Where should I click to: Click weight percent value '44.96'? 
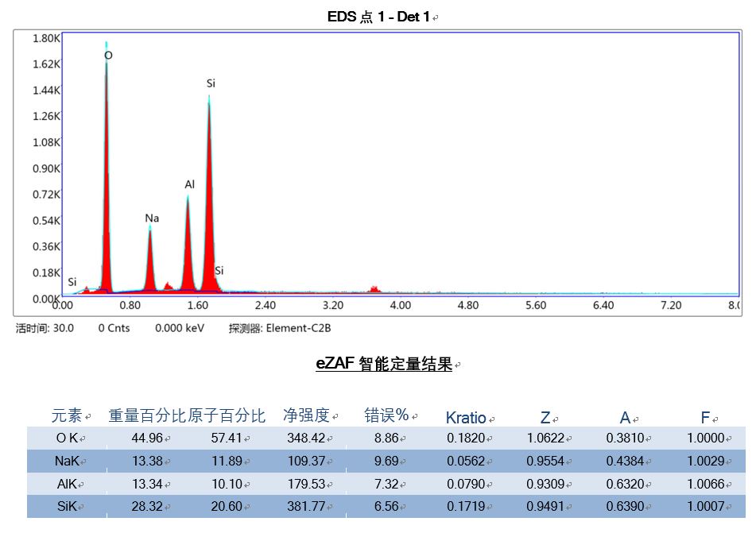[x=147, y=438]
